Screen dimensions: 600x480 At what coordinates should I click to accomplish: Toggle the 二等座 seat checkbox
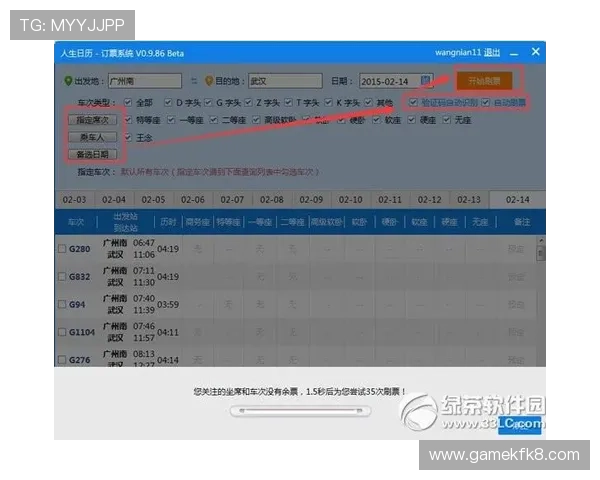pos(214,120)
